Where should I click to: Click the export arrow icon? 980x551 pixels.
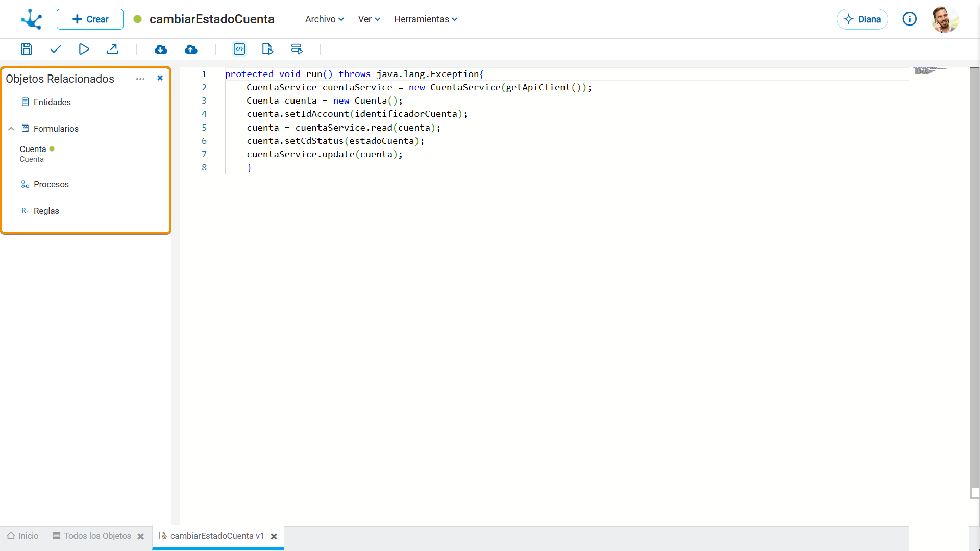(x=113, y=49)
